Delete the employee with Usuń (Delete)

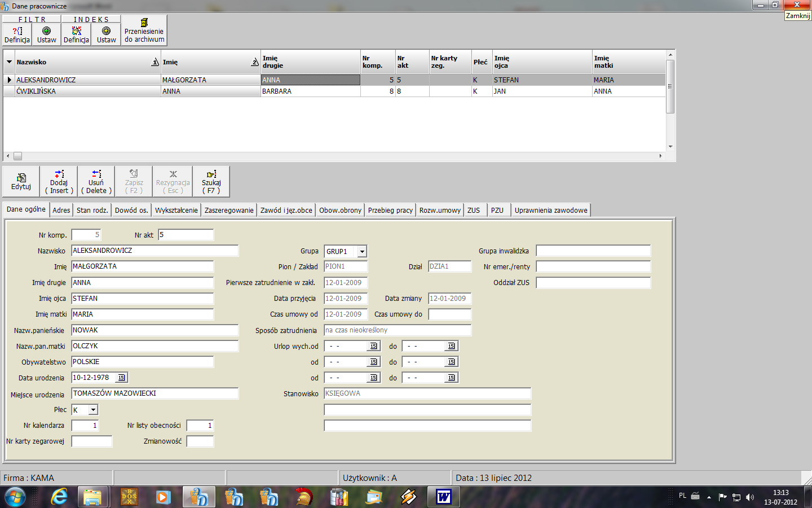(96, 181)
